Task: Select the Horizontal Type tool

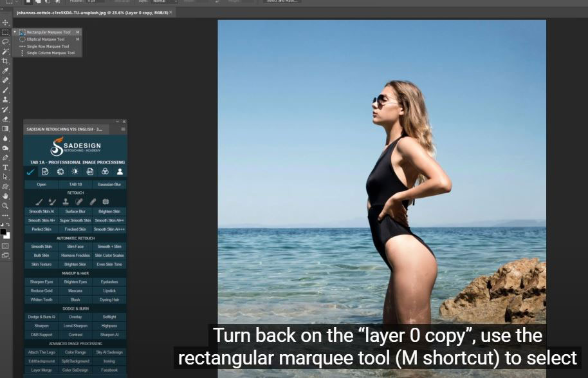Action: click(5, 167)
